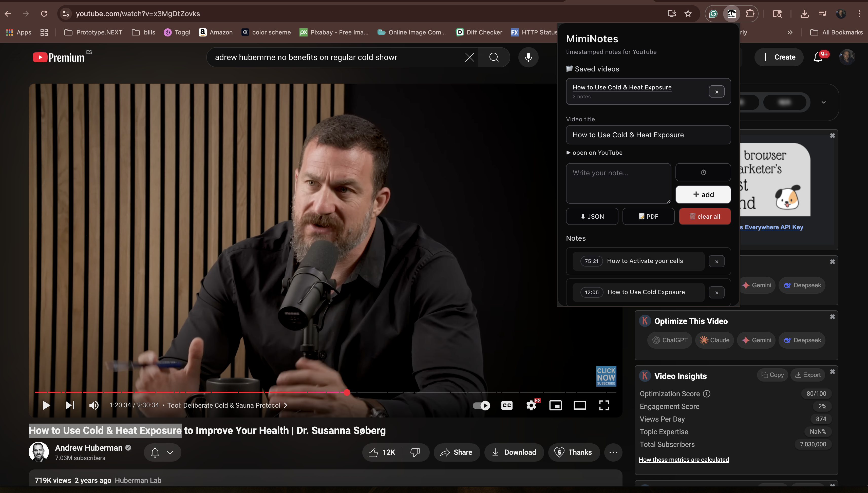Open the Pixabay bookmark
The height and width of the screenshot is (493, 868).
point(334,32)
